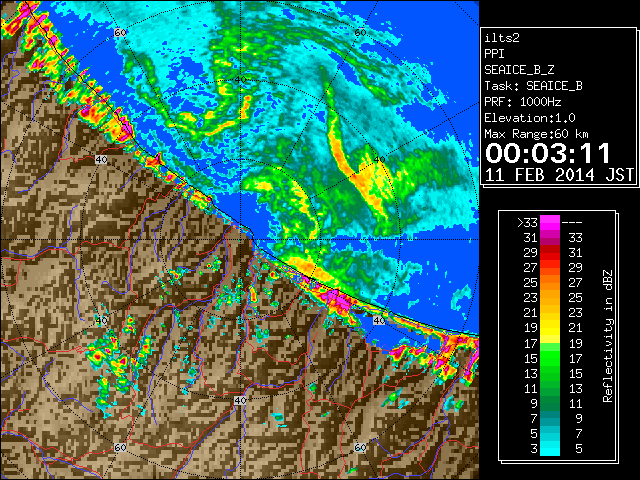Click the 'Reflectivity in dBZ' legend title

pos(607,336)
